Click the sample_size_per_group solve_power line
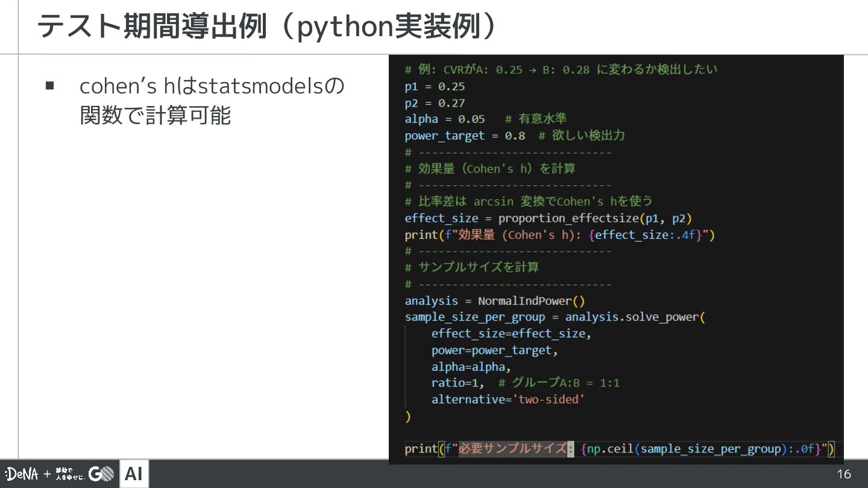 (555, 317)
